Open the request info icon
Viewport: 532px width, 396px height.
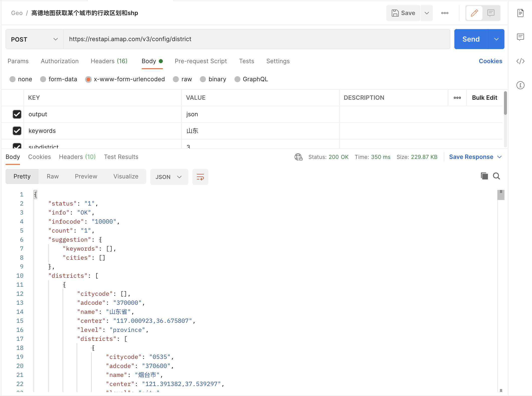(520, 85)
